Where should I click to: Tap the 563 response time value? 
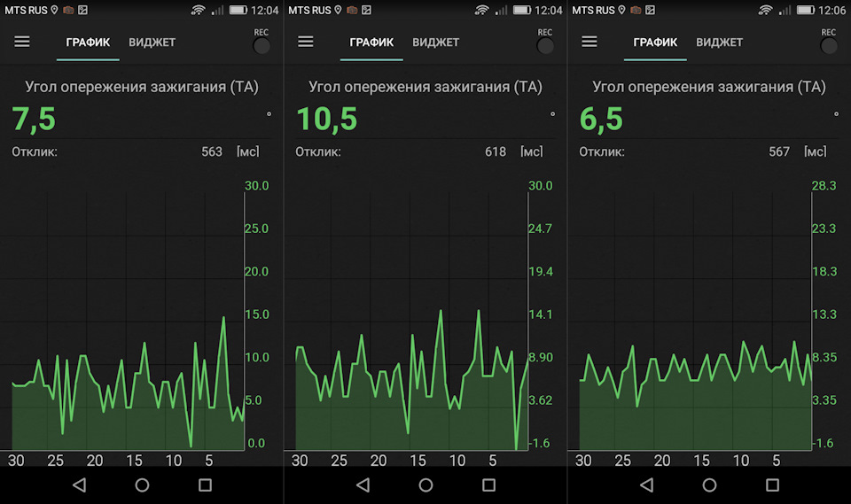(x=212, y=151)
